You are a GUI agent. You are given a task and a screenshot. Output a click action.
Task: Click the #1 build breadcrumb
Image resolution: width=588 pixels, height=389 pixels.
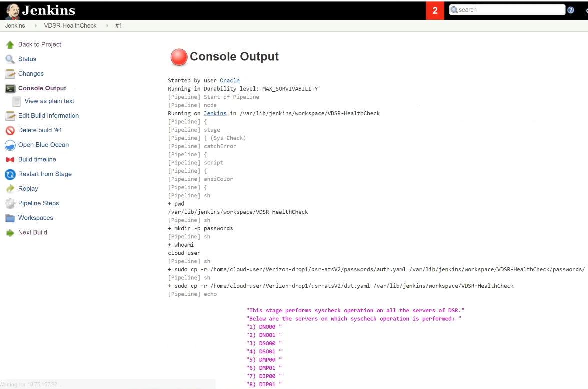pos(119,26)
